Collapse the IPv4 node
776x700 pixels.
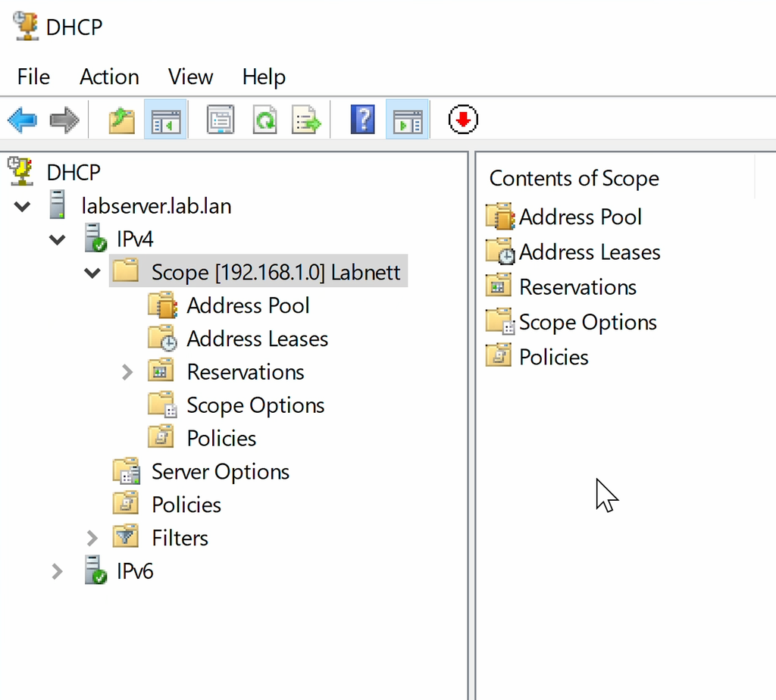(58, 240)
